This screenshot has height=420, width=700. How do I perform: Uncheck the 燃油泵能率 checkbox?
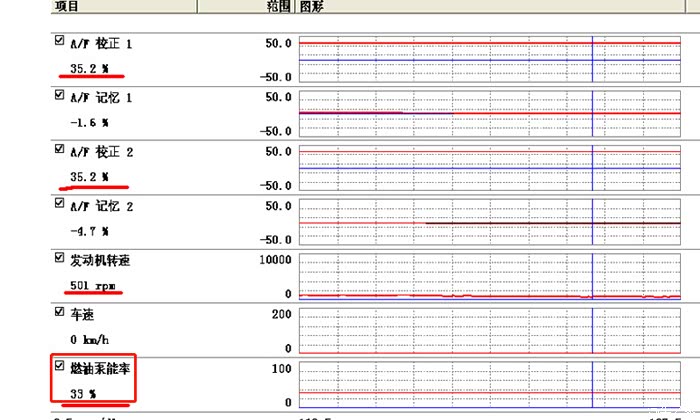pos(60,366)
